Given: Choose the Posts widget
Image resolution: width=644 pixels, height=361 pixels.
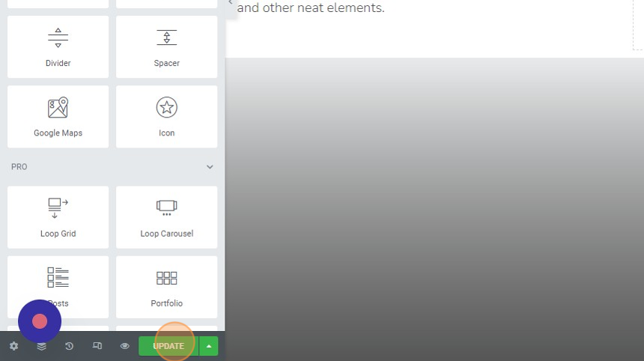Looking at the screenshot, I should pos(58,287).
